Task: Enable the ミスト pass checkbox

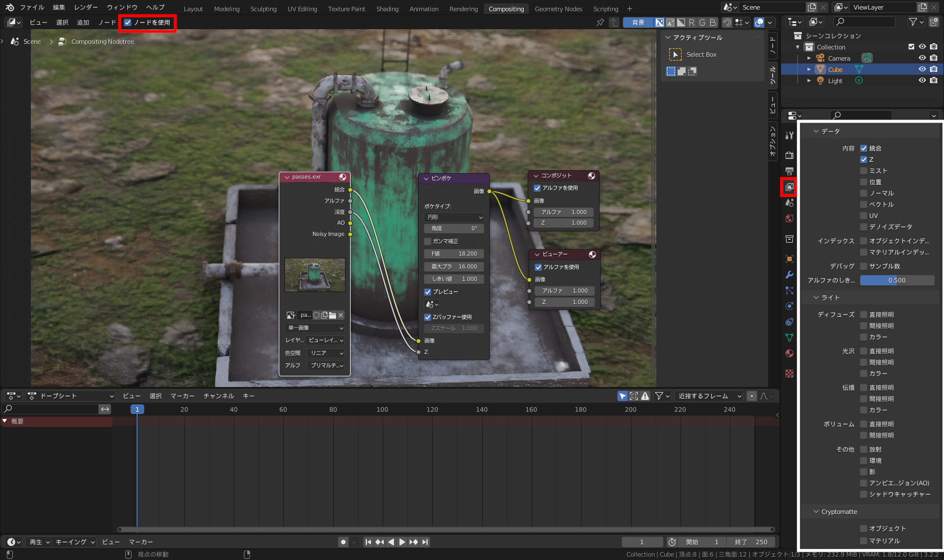Action: [x=864, y=171]
